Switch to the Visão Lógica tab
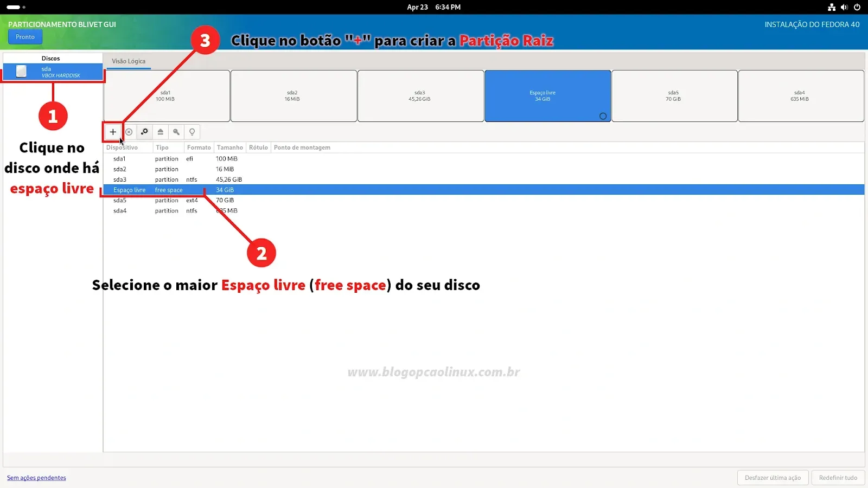The height and width of the screenshot is (488, 868). click(x=129, y=61)
